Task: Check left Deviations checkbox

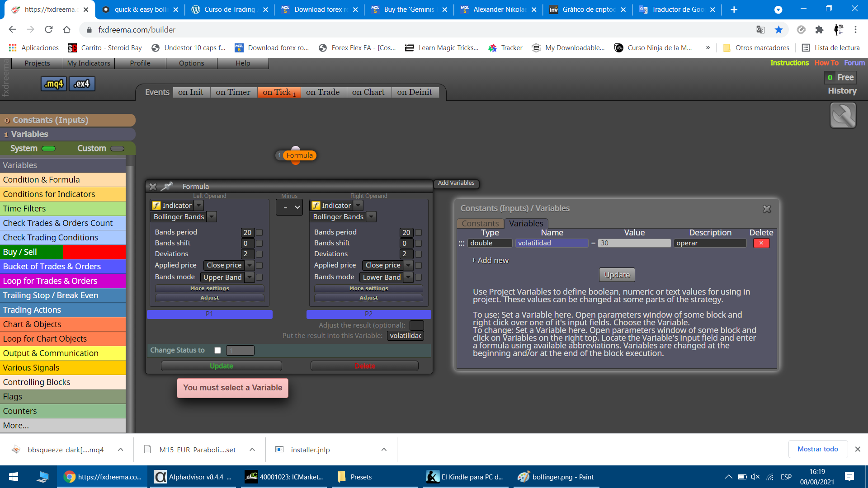Action: 259,254
